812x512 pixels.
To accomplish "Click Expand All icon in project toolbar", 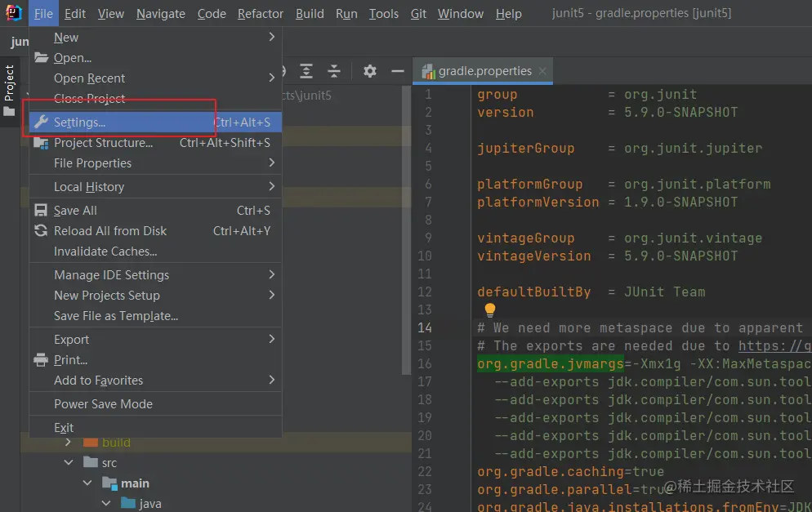I will point(306,71).
